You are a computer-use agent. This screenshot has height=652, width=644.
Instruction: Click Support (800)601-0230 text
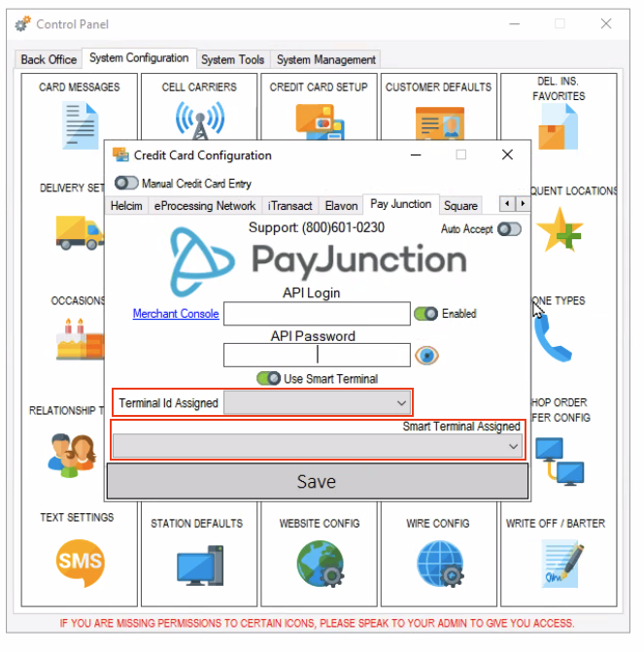pyautogui.click(x=317, y=227)
